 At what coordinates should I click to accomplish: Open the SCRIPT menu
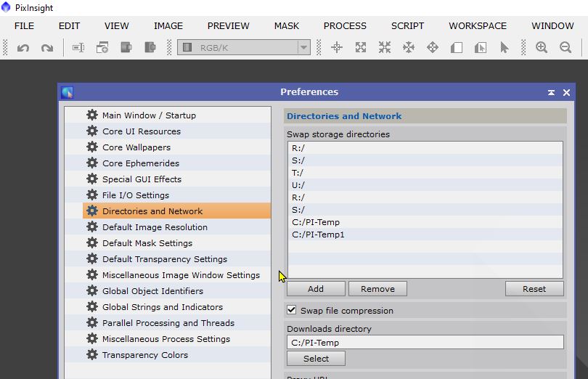(408, 26)
